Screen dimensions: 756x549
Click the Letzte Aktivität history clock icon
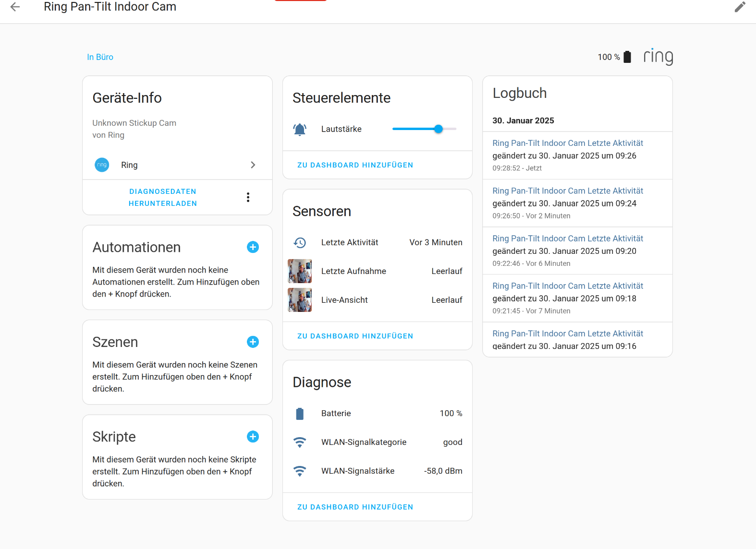pos(300,242)
